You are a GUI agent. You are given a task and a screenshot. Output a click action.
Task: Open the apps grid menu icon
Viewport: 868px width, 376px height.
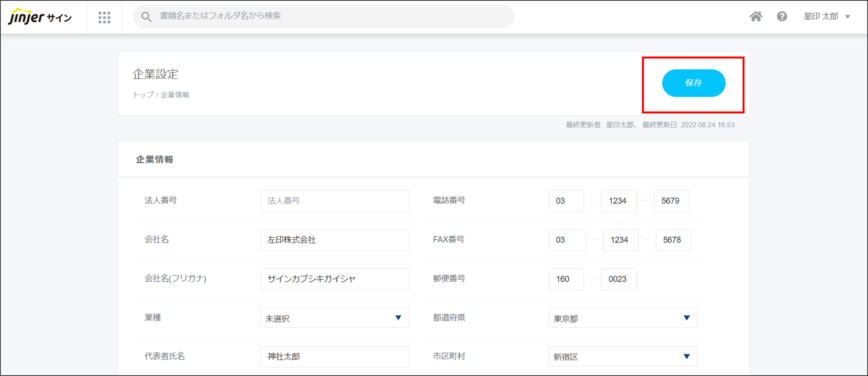[104, 17]
